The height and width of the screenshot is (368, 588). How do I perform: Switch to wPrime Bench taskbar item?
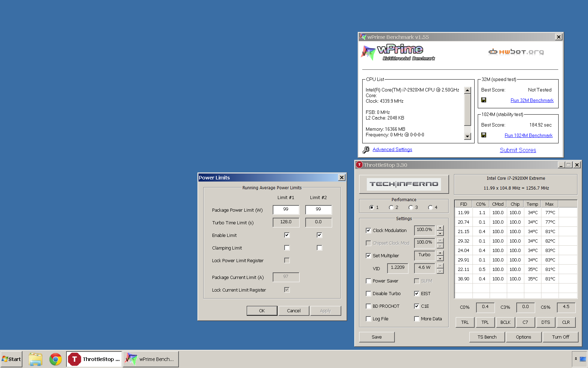[151, 359]
